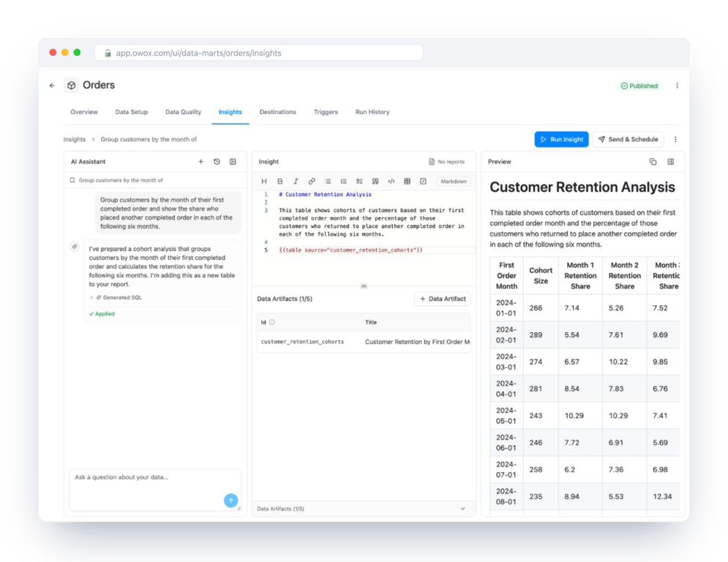Click the Title column header in artifacts
This screenshot has height=562, width=728.
pos(371,322)
